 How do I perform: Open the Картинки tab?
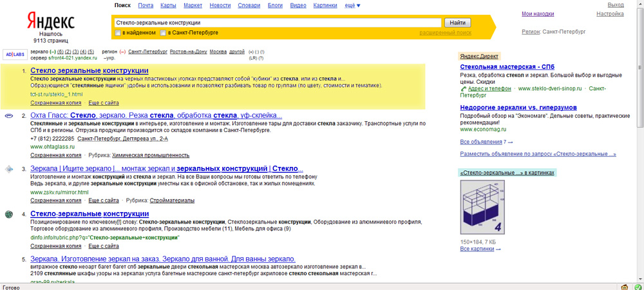pos(325,6)
